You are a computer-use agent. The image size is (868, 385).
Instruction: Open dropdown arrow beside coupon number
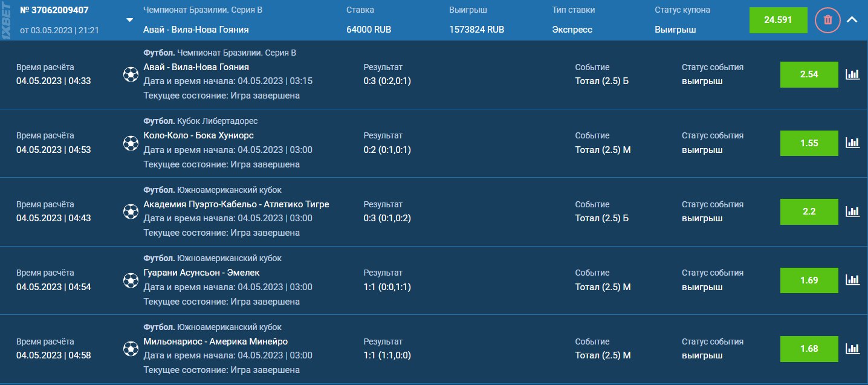tap(129, 20)
